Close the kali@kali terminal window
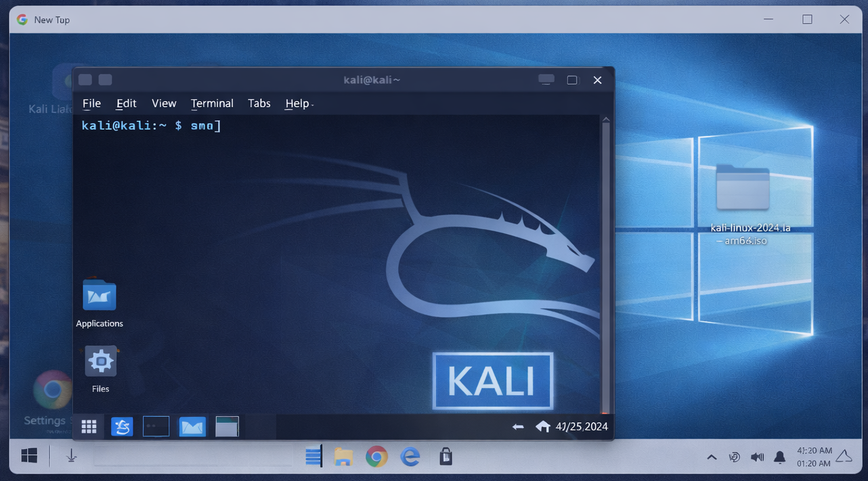Viewport: 868px width, 481px height. click(597, 80)
